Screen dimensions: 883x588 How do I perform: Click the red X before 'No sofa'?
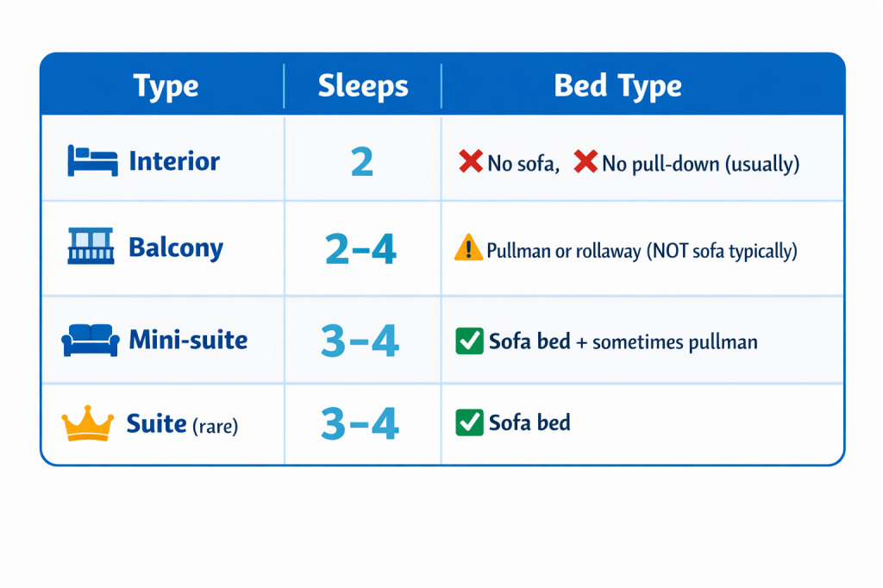[x=471, y=161]
